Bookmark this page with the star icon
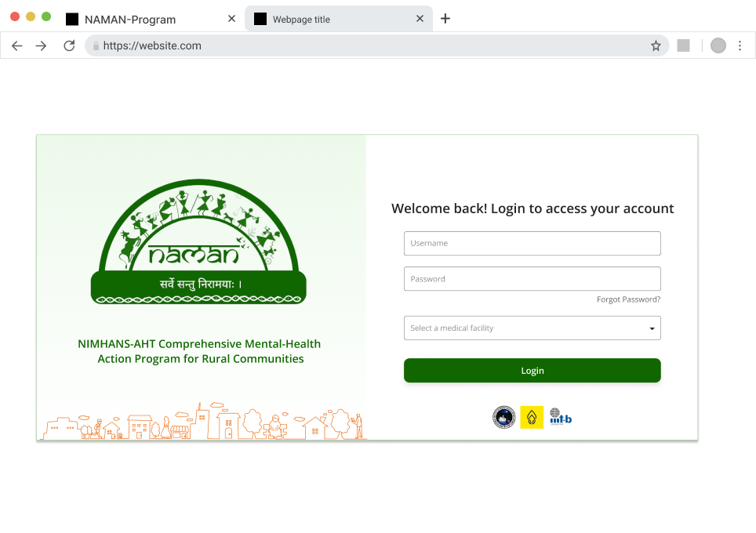Viewport: 756px width, 533px height. pyautogui.click(x=656, y=45)
